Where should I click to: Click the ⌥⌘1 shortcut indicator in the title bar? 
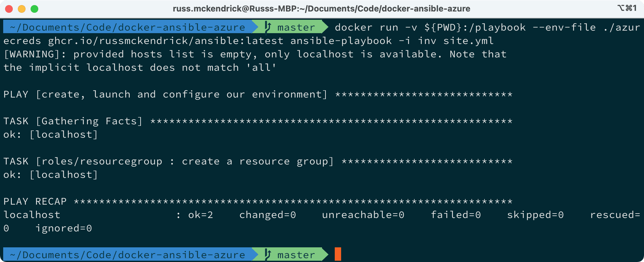[627, 8]
